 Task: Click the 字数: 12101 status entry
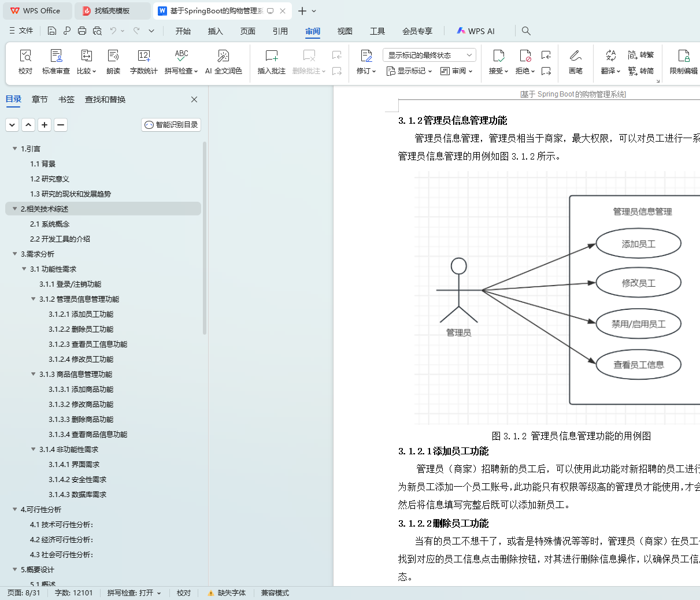pyautogui.click(x=73, y=593)
